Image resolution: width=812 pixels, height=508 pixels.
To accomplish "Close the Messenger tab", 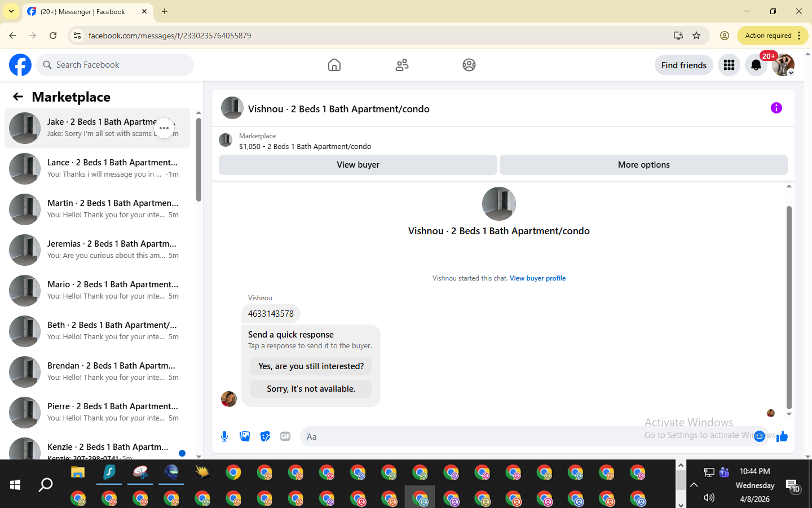I will pyautogui.click(x=144, y=11).
